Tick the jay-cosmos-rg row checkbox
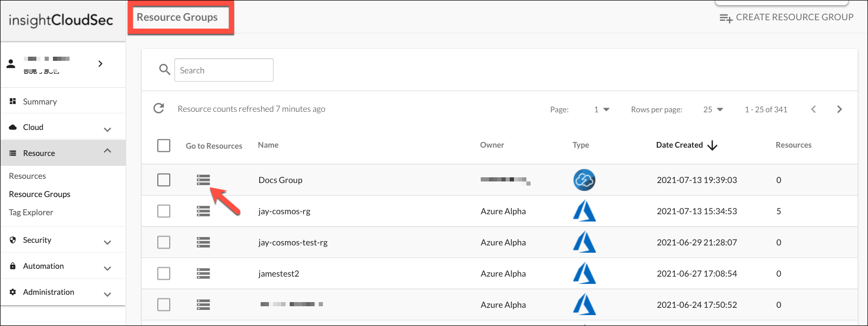The width and height of the screenshot is (868, 326). point(164,211)
